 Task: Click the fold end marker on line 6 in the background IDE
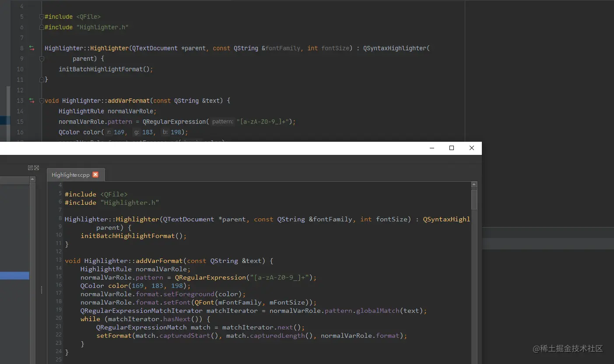tap(42, 27)
